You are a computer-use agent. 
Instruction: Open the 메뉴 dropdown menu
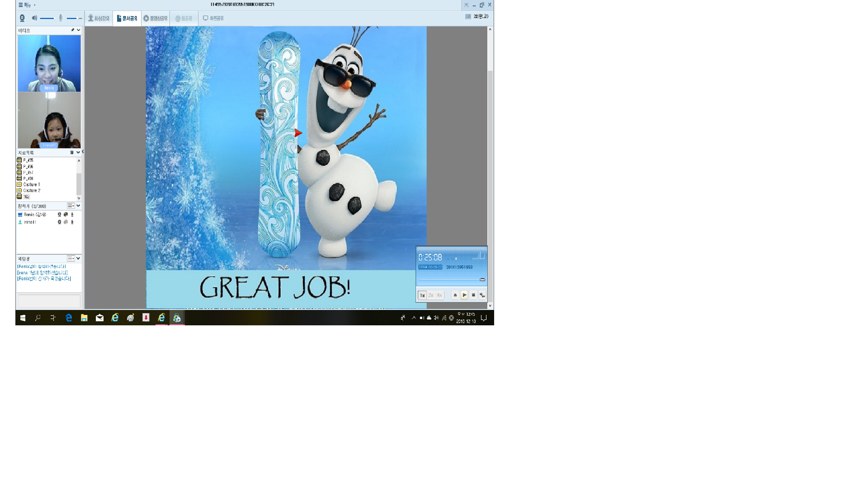pos(27,5)
